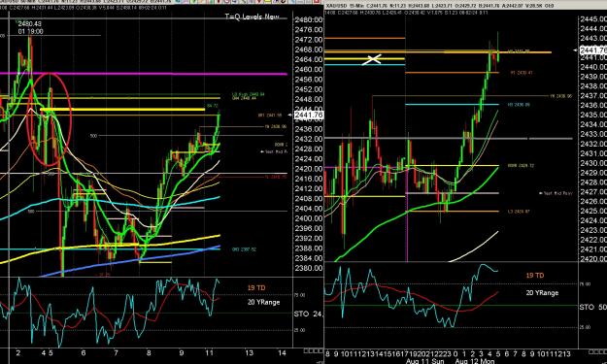The width and height of the screenshot is (607, 364).
Task: Click 2384.00 on the left chart price axis
Action: point(309,258)
